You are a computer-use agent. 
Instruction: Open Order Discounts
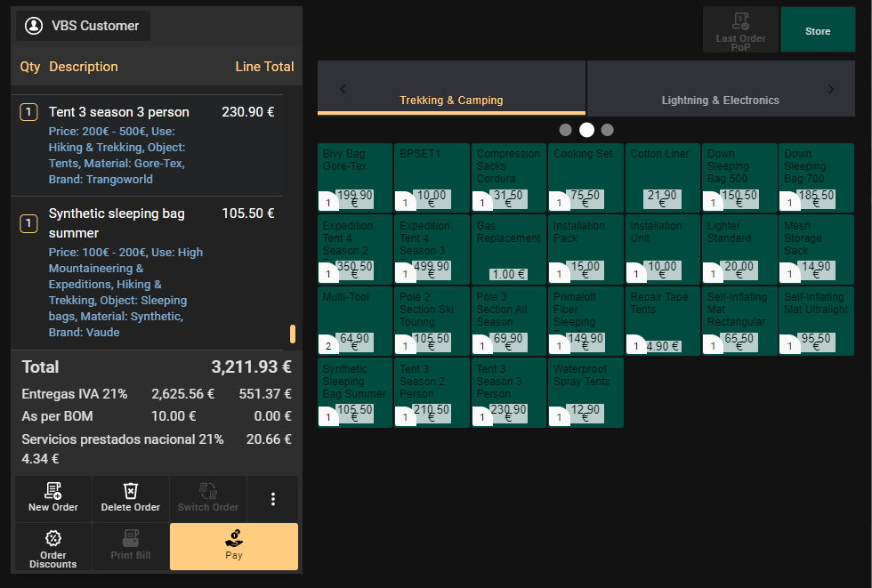(x=52, y=546)
